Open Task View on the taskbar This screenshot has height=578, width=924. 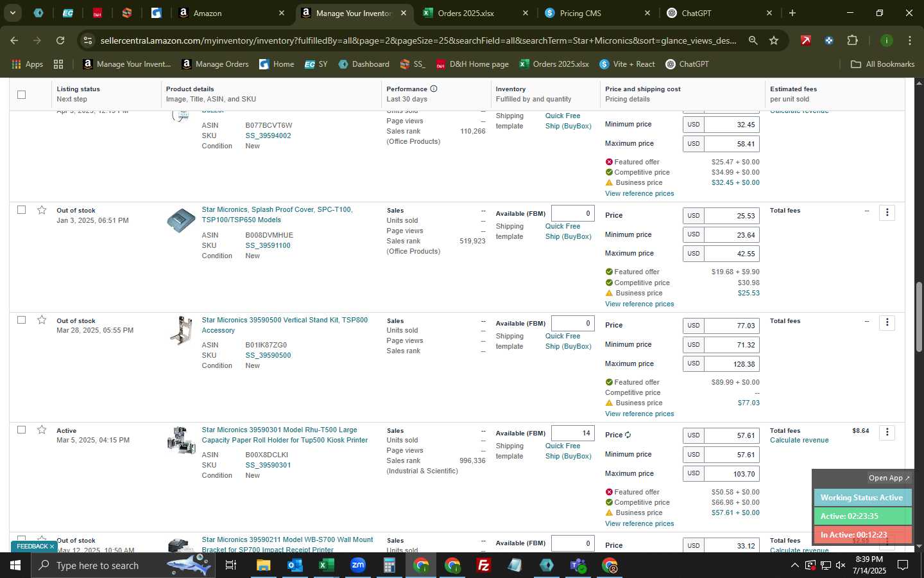click(231, 565)
